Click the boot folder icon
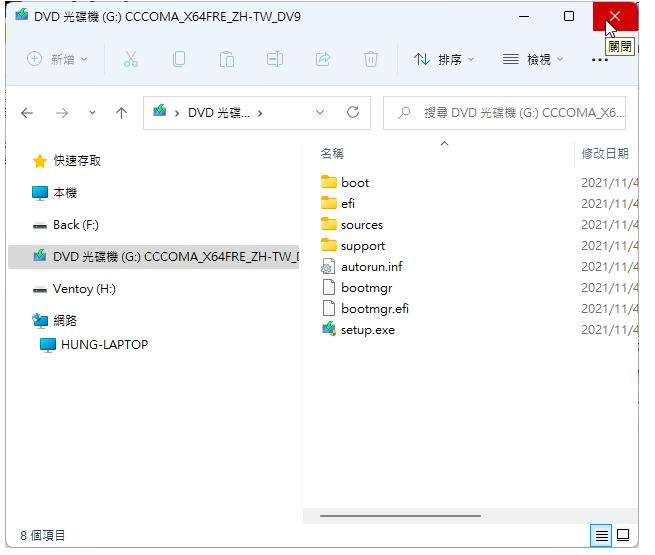The height and width of the screenshot is (555, 655). pos(329,182)
